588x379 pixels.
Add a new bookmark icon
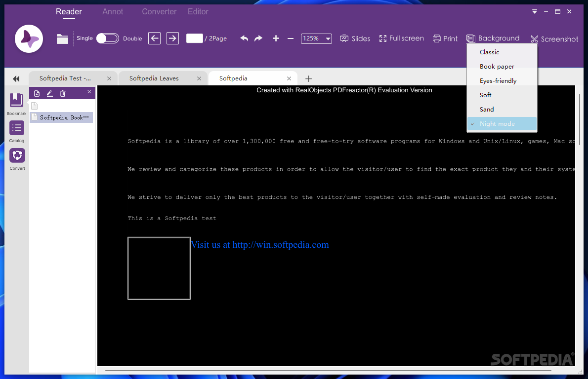(37, 94)
